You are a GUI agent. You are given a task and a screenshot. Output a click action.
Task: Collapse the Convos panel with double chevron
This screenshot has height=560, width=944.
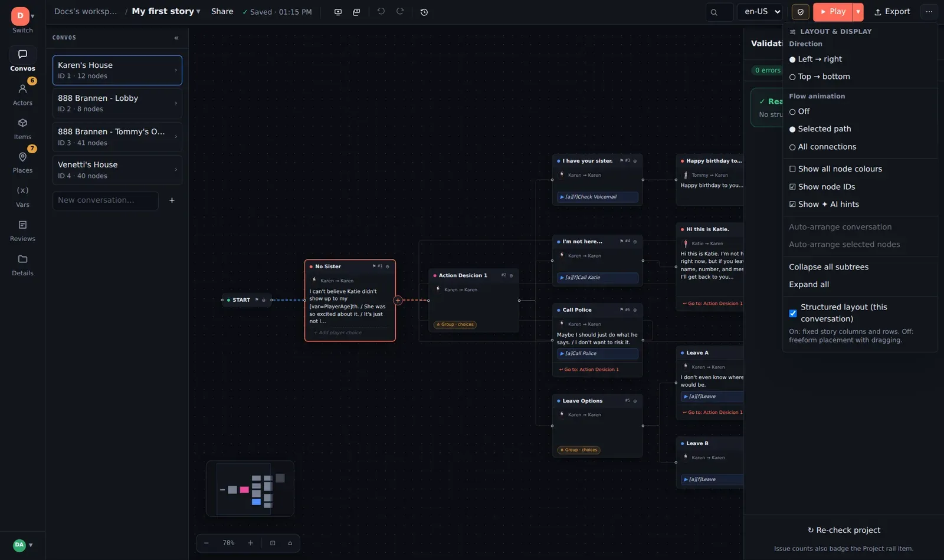point(176,38)
